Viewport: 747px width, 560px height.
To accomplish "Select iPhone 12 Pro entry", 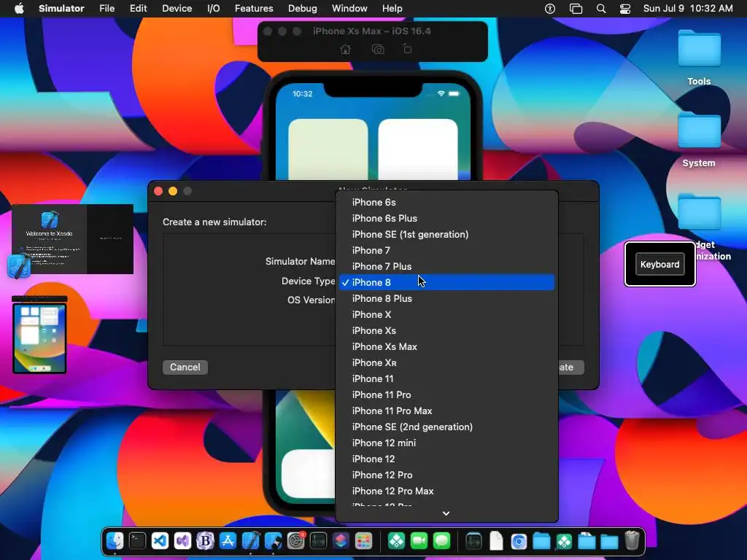I will pos(446,475).
